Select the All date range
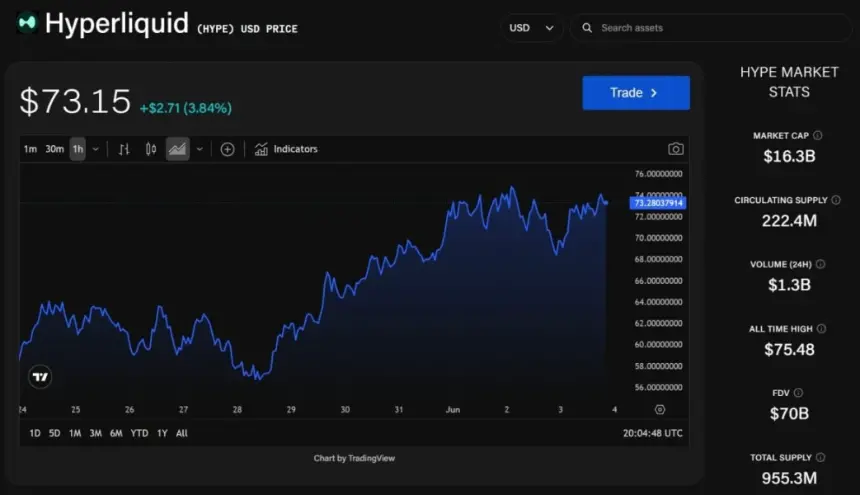This screenshot has width=860, height=495. click(182, 433)
